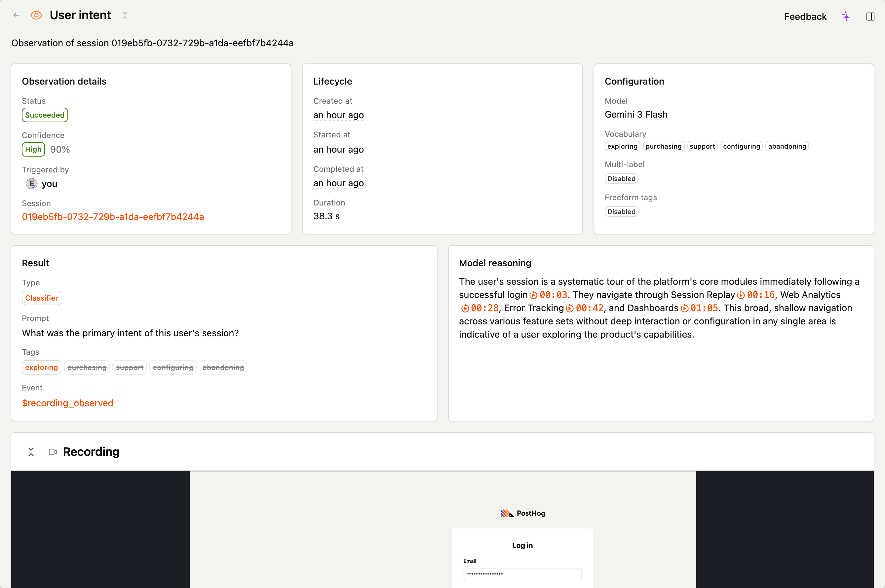Collapse the Recording section

(x=31, y=452)
